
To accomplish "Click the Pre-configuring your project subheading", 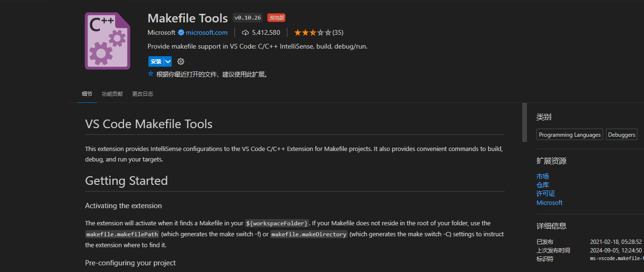I will pos(130,263).
